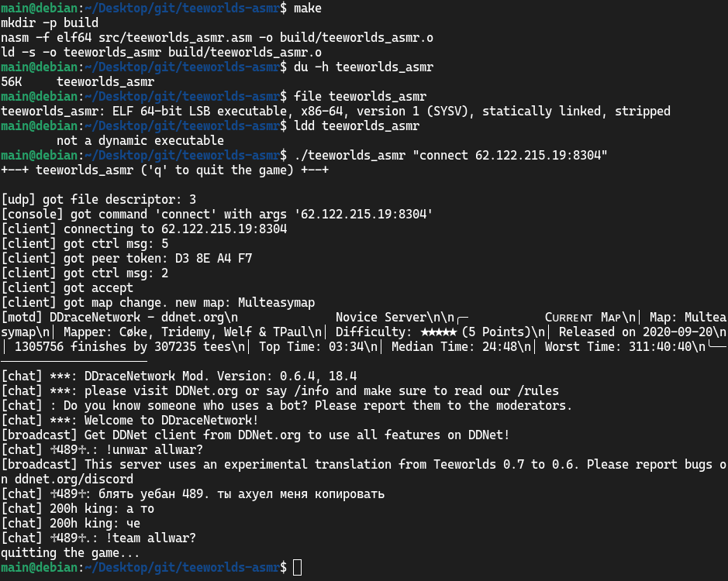Image resolution: width=728 pixels, height=581 pixels.
Task: Click the 'please visit DDNet.org' chat line
Action: click(280, 390)
